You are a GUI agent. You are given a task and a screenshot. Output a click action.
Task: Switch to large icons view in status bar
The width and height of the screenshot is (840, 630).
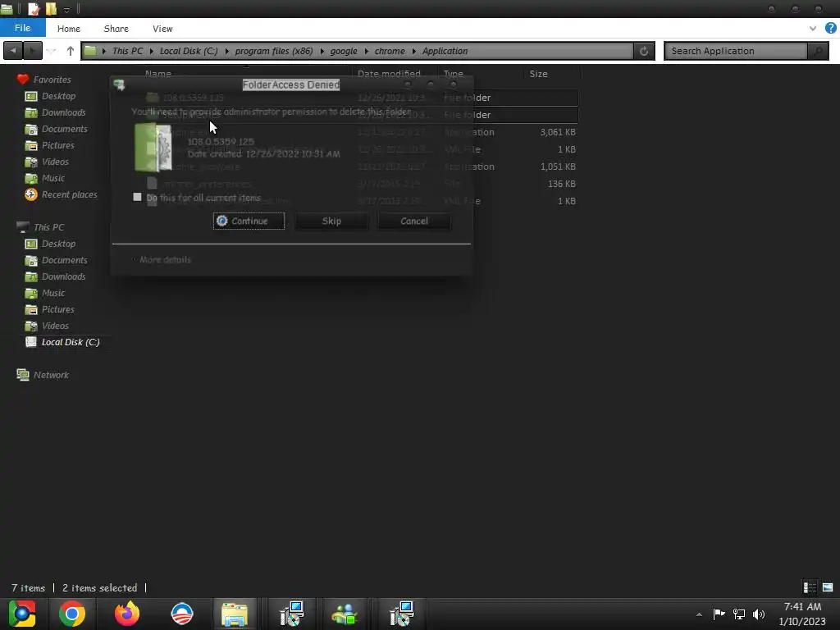click(828, 587)
